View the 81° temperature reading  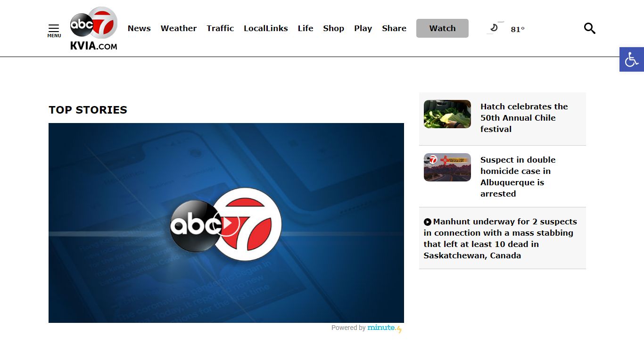click(x=518, y=29)
